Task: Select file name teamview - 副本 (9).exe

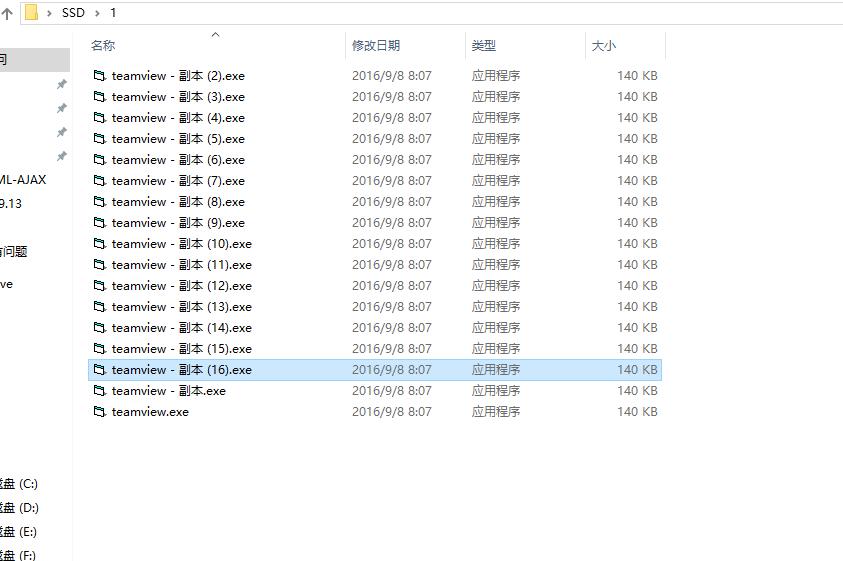Action: click(178, 223)
